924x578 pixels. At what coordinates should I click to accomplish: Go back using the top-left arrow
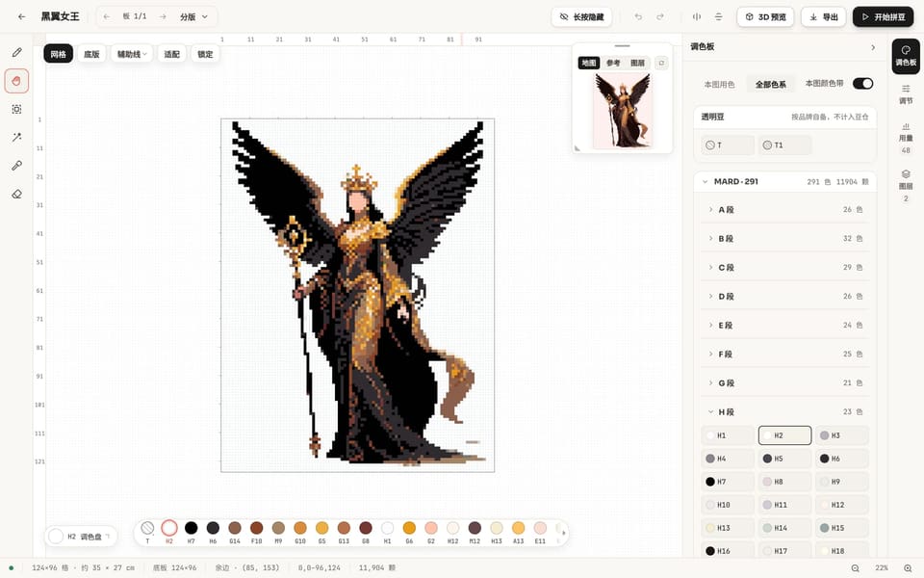coord(22,16)
